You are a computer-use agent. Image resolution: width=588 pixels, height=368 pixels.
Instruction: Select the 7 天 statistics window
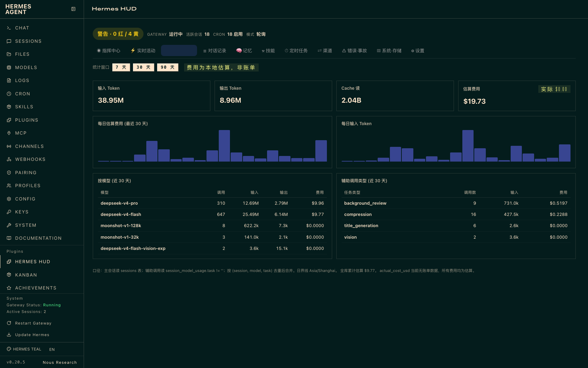coord(121,67)
